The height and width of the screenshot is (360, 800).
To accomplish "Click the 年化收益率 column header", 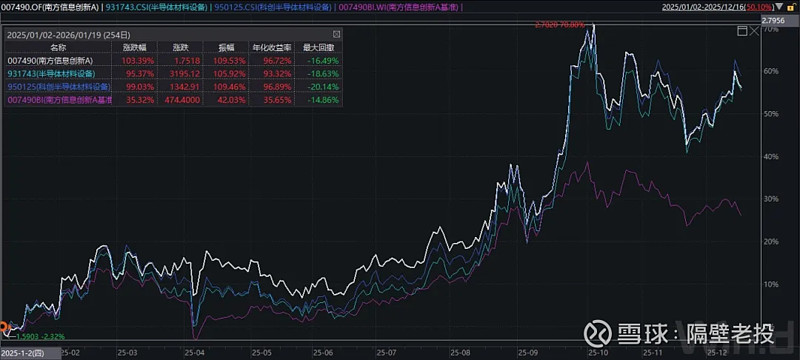I will coord(271,47).
